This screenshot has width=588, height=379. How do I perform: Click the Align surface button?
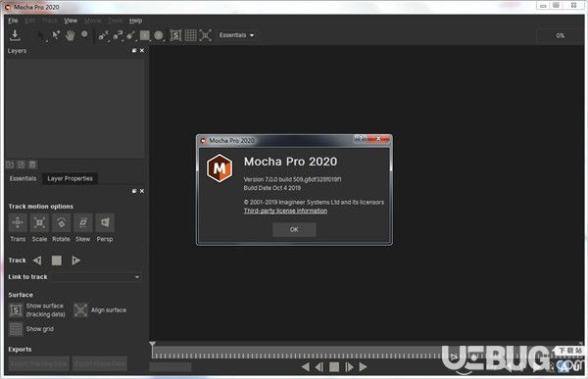(80, 310)
